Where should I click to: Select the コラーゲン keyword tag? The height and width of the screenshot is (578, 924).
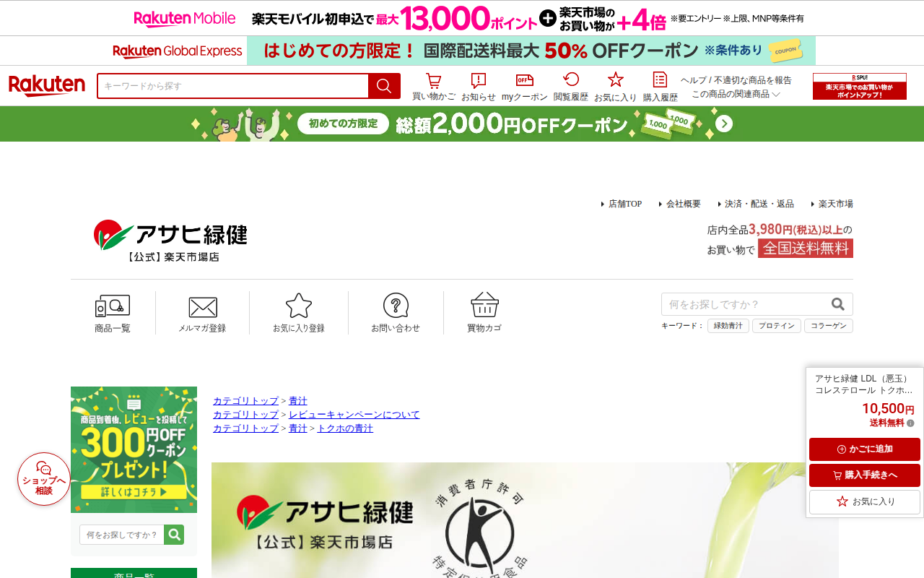[x=829, y=326]
